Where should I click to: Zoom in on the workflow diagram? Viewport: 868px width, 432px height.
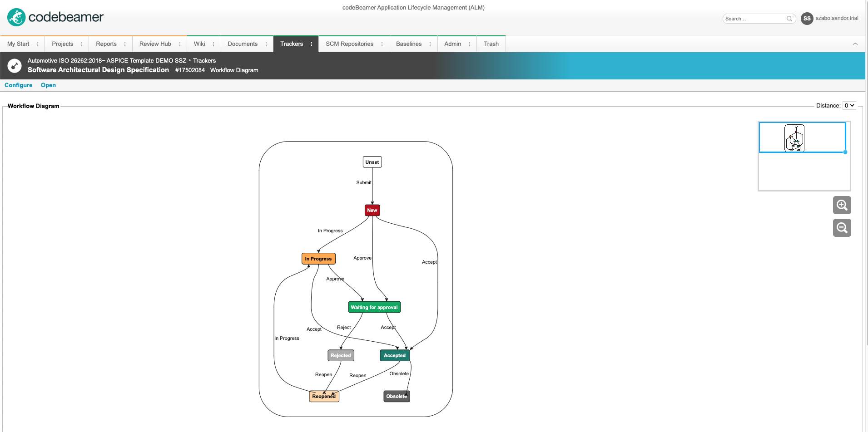(x=842, y=205)
